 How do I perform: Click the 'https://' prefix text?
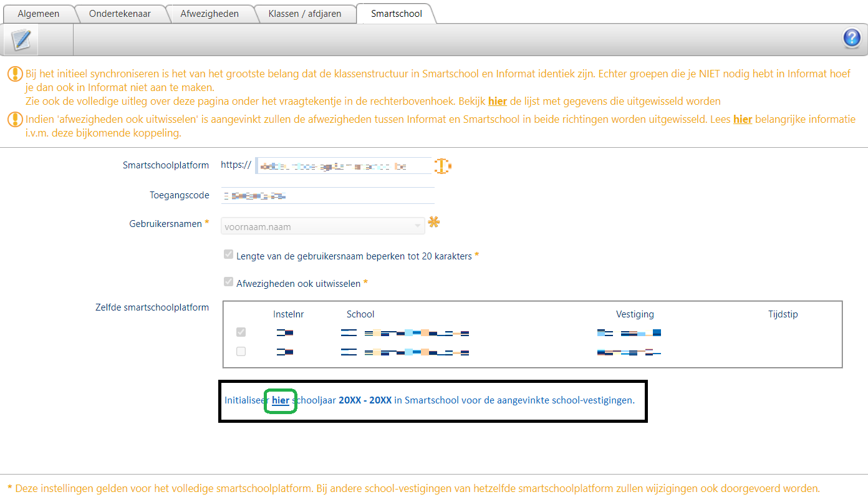(236, 165)
